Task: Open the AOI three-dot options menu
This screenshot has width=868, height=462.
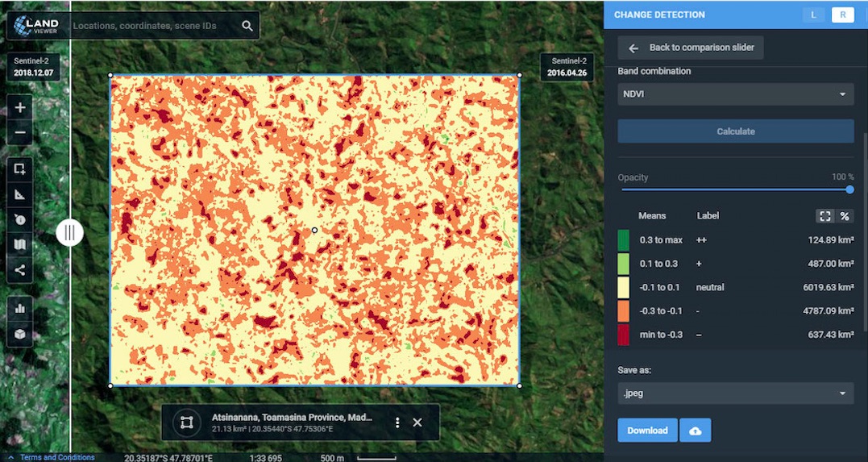Action: point(397,422)
